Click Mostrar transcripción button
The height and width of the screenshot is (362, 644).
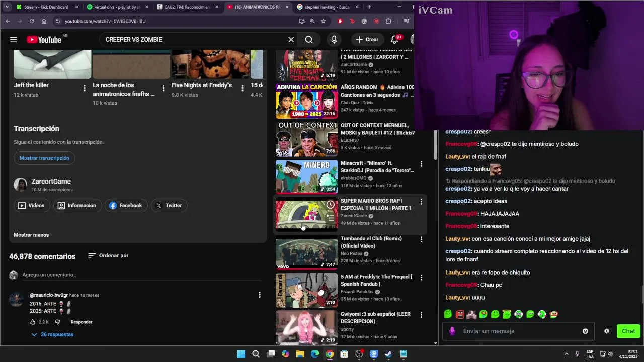[x=44, y=158]
